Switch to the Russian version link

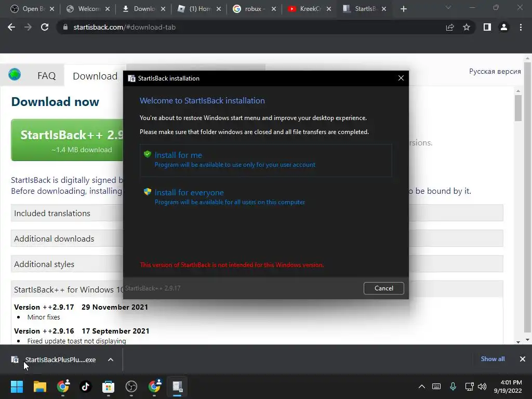(x=495, y=71)
